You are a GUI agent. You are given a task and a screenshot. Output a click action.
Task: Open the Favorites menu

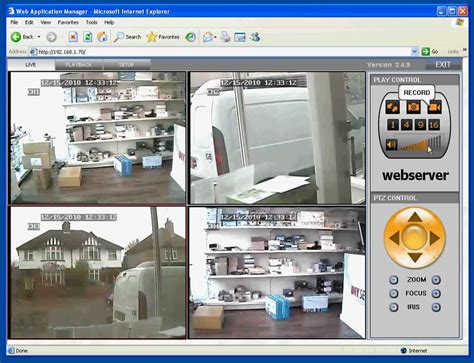point(68,22)
